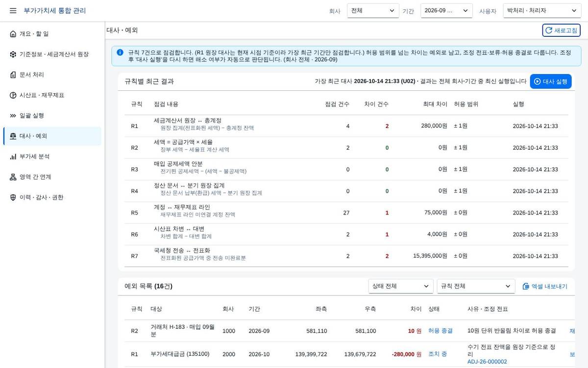Image resolution: width=588 pixels, height=368 pixels.
Task: Click the document icon beside 문서 처리
Action: tap(13, 75)
